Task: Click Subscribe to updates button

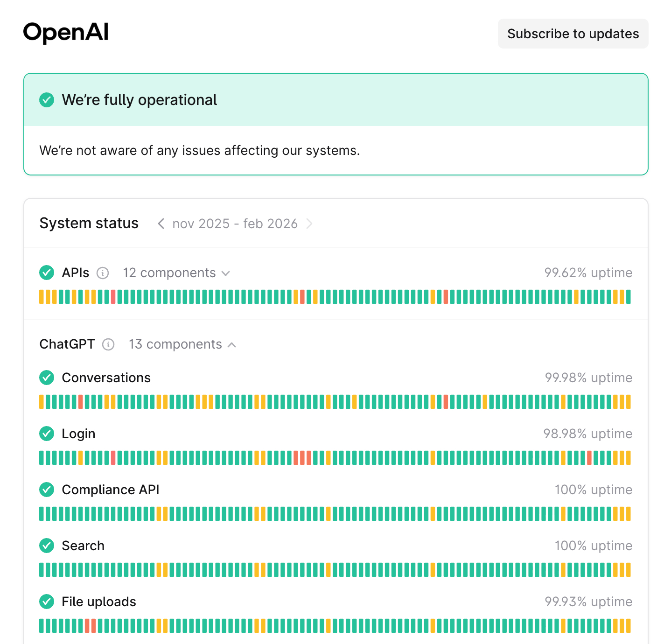Action: (573, 34)
